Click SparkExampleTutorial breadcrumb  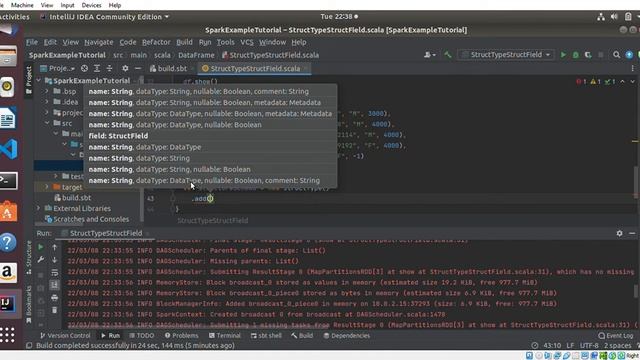67,55
